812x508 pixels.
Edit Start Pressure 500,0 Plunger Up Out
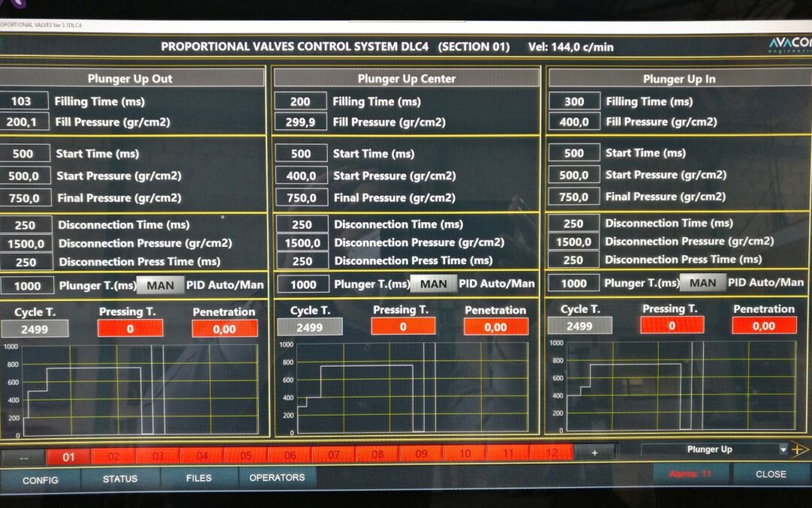(x=24, y=175)
